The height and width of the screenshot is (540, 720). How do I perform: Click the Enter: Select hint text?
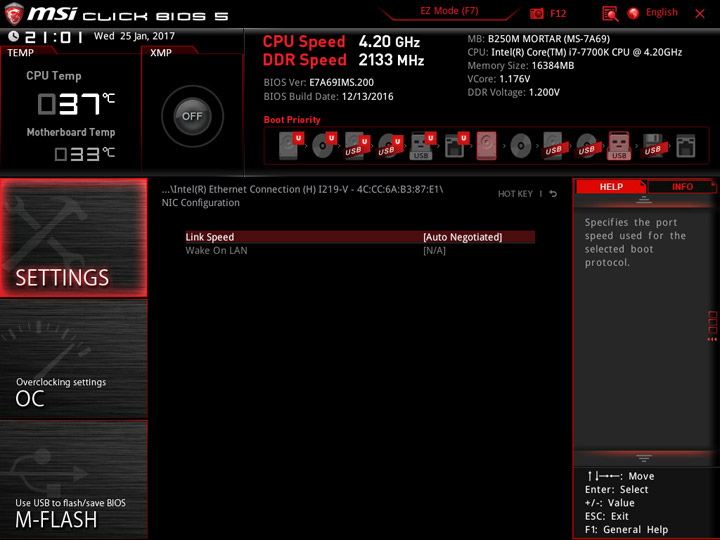pos(616,489)
